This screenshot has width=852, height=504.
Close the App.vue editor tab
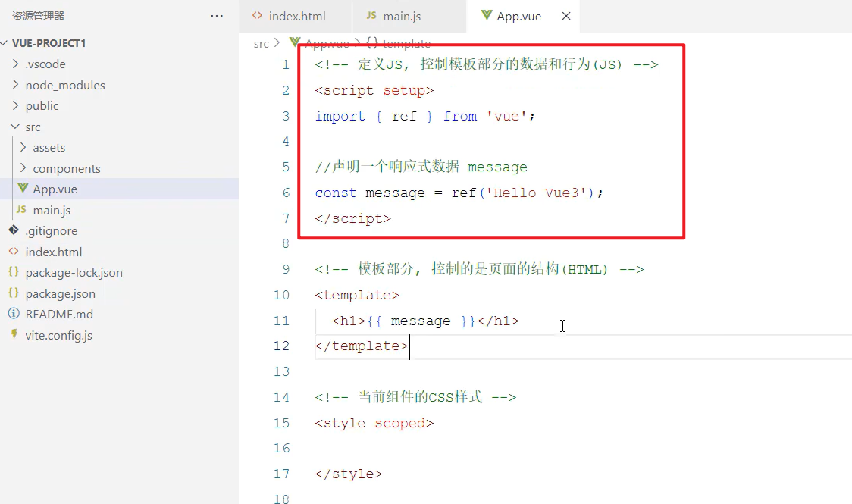click(x=566, y=16)
